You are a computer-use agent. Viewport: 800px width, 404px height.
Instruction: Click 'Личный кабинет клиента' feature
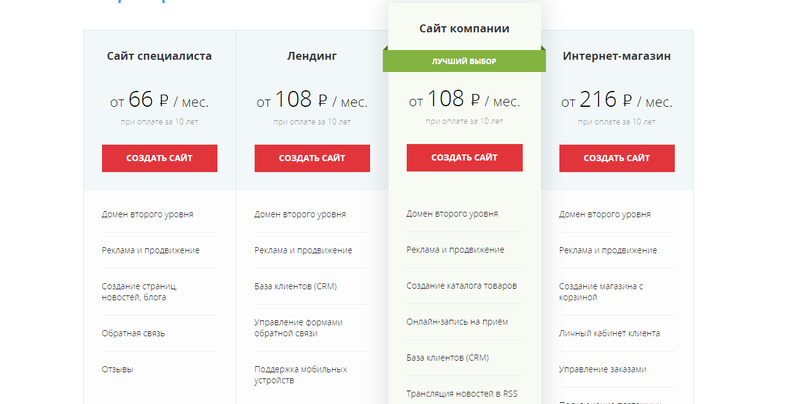tap(609, 334)
